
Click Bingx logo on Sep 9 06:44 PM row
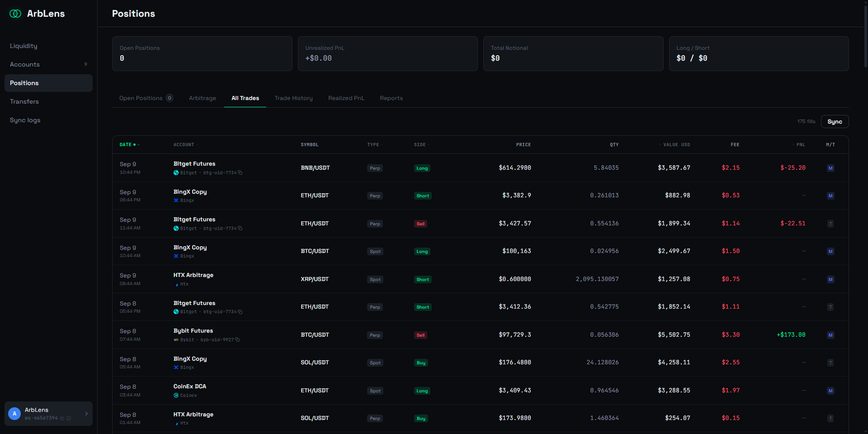pyautogui.click(x=176, y=200)
